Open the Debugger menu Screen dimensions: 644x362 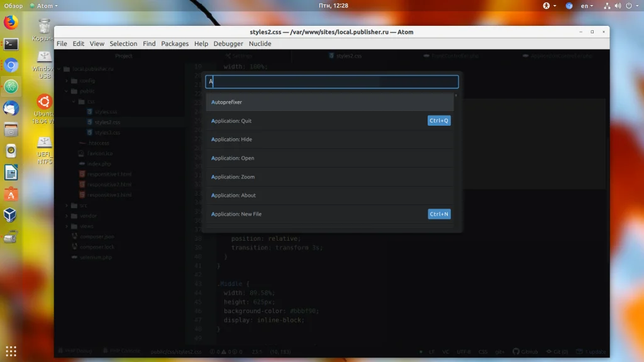point(228,43)
